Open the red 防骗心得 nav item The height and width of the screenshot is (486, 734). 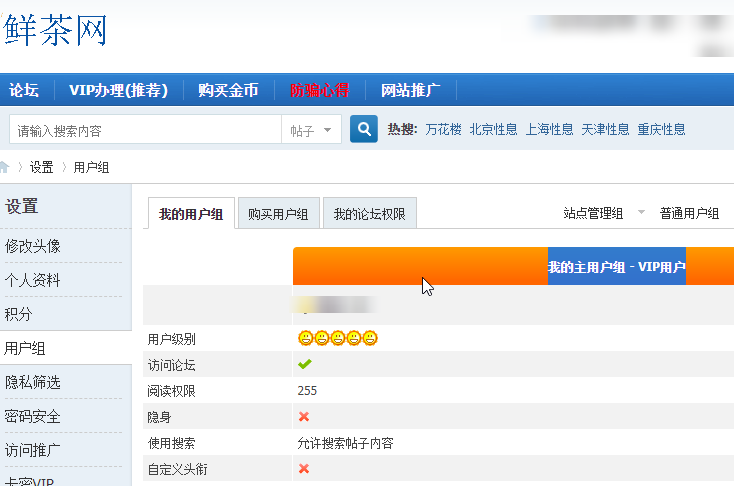320,90
